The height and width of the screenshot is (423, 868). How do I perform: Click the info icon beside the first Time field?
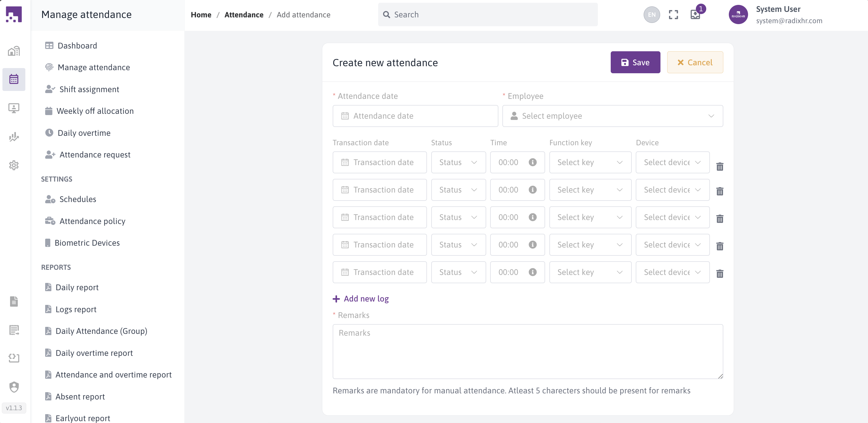[x=532, y=162]
